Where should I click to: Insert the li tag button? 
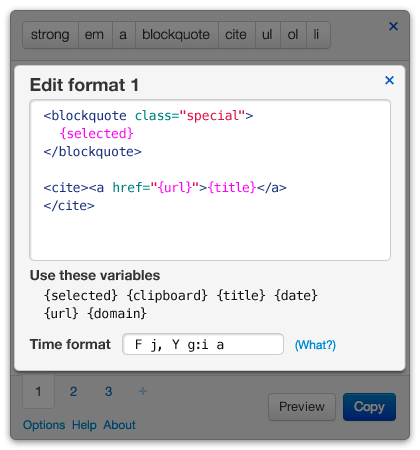click(x=318, y=35)
